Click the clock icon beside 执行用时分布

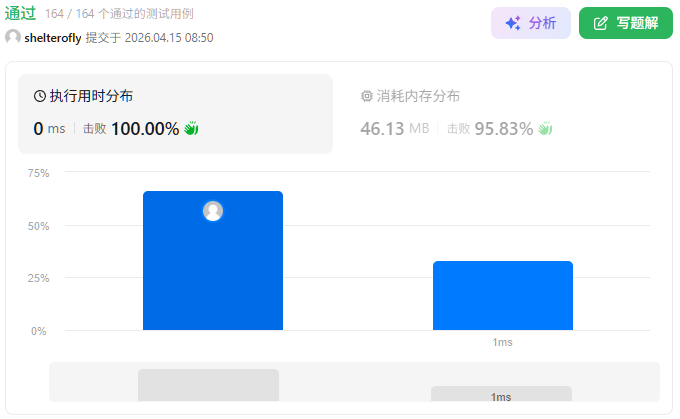point(40,97)
